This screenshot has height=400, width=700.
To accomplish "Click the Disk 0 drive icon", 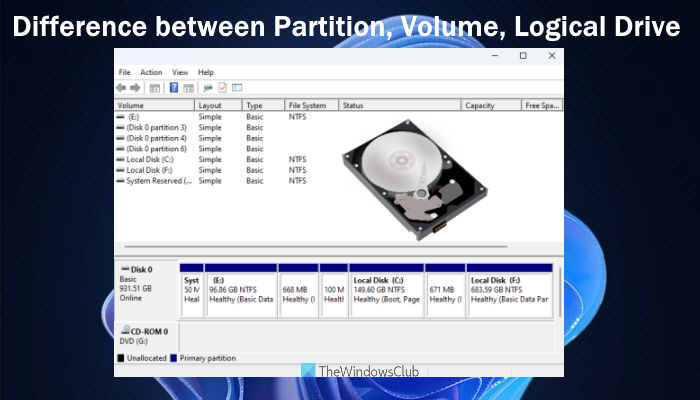I will click(x=125, y=269).
